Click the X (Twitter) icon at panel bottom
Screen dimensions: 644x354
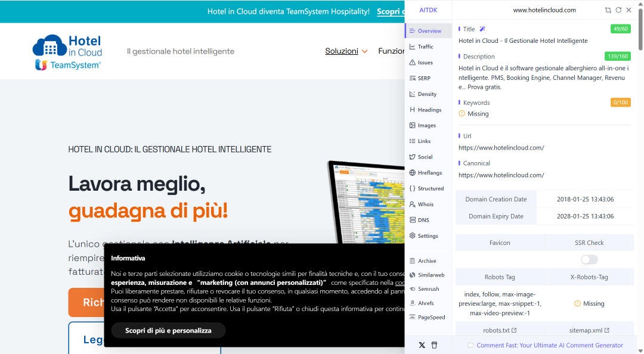(422, 345)
